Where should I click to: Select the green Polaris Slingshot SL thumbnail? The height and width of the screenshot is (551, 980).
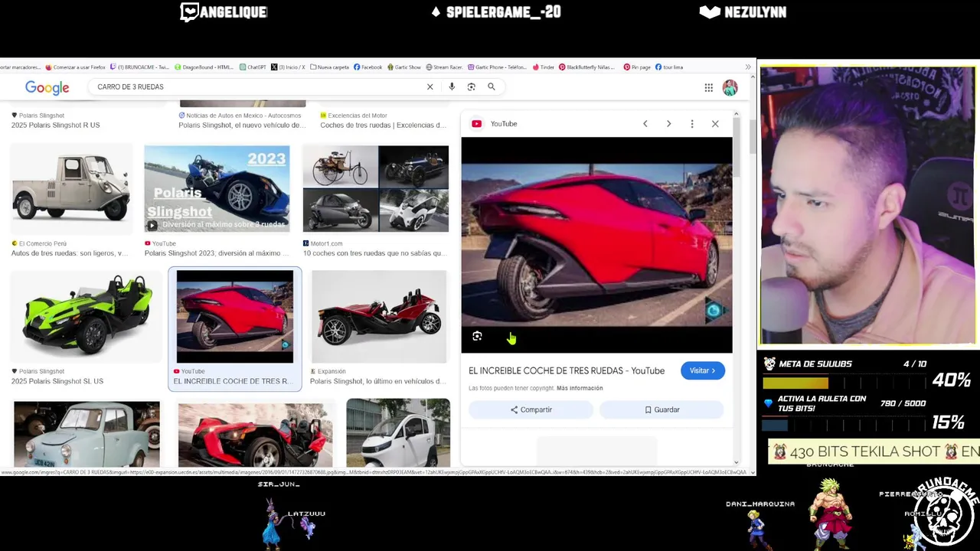[86, 317]
